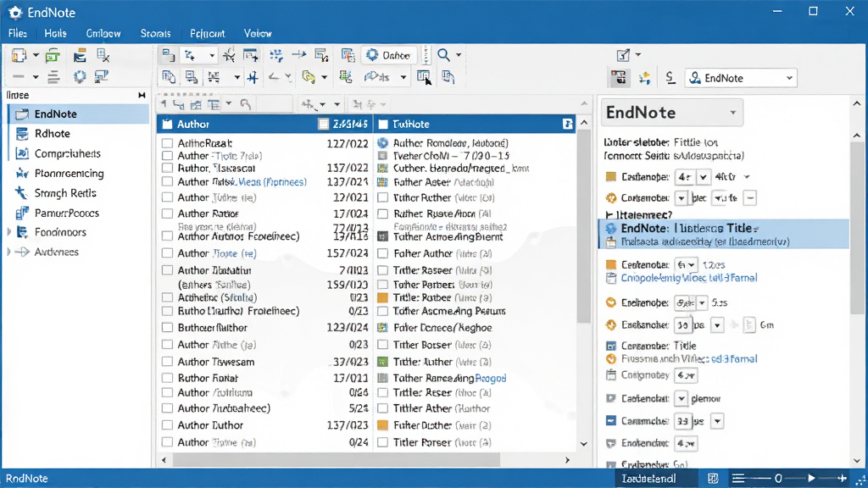Image resolution: width=868 pixels, height=488 pixels.
Task: Tick the Ruthor Rorlat row checkbox
Action: (167, 379)
